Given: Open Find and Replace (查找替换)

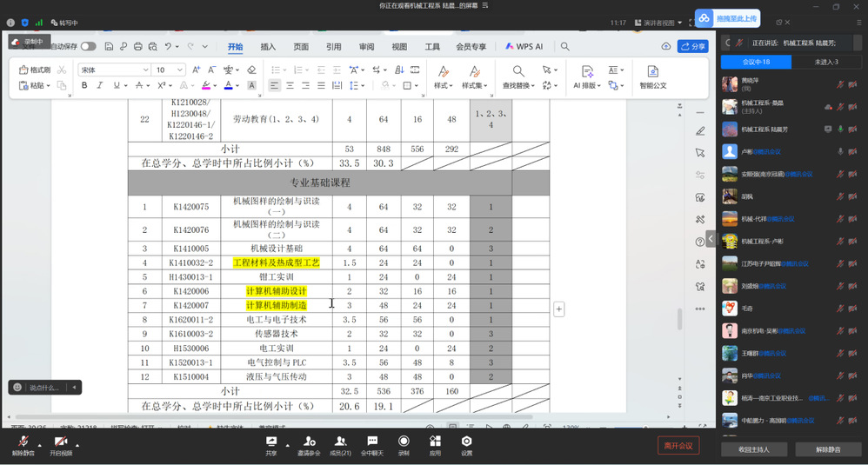Looking at the screenshot, I should [517, 76].
